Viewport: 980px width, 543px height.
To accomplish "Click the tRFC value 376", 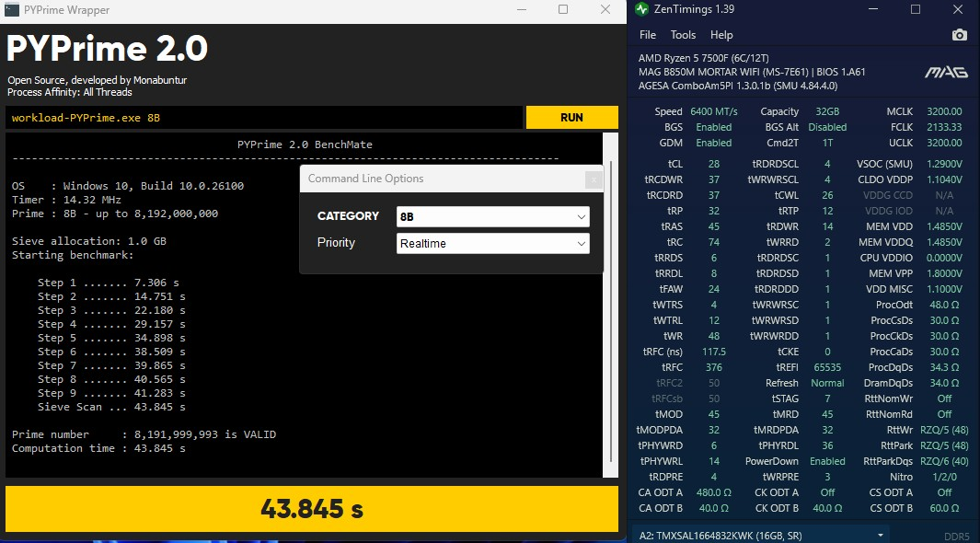I will click(714, 367).
